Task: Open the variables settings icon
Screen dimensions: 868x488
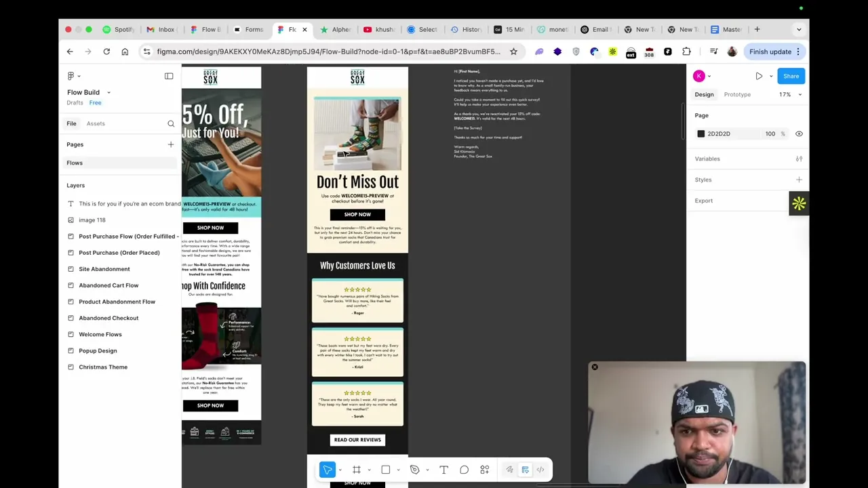Action: (x=799, y=159)
